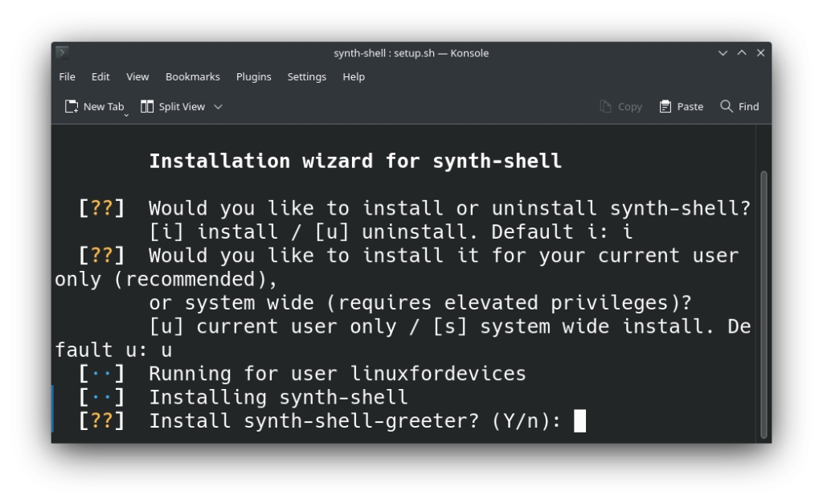This screenshot has width=823, height=504.
Task: Click the Split View icon
Action: coord(147,107)
